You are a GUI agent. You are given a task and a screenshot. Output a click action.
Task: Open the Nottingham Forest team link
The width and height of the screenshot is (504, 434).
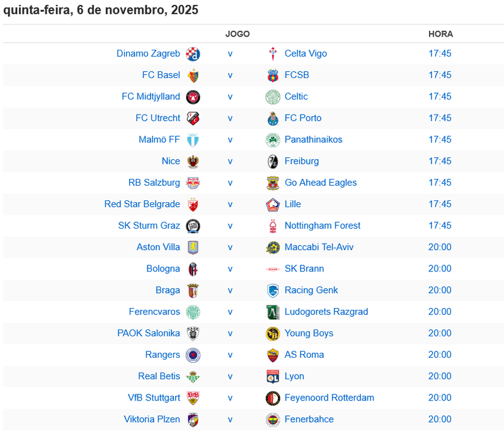coord(323,226)
